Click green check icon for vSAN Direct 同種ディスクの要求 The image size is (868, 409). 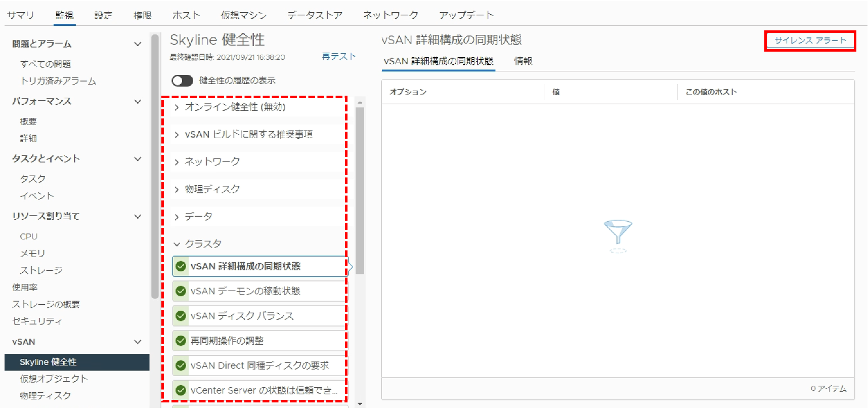[181, 365]
